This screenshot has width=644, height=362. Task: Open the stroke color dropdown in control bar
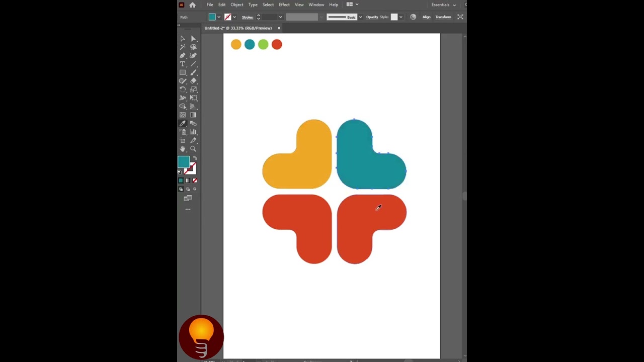pyautogui.click(x=234, y=17)
